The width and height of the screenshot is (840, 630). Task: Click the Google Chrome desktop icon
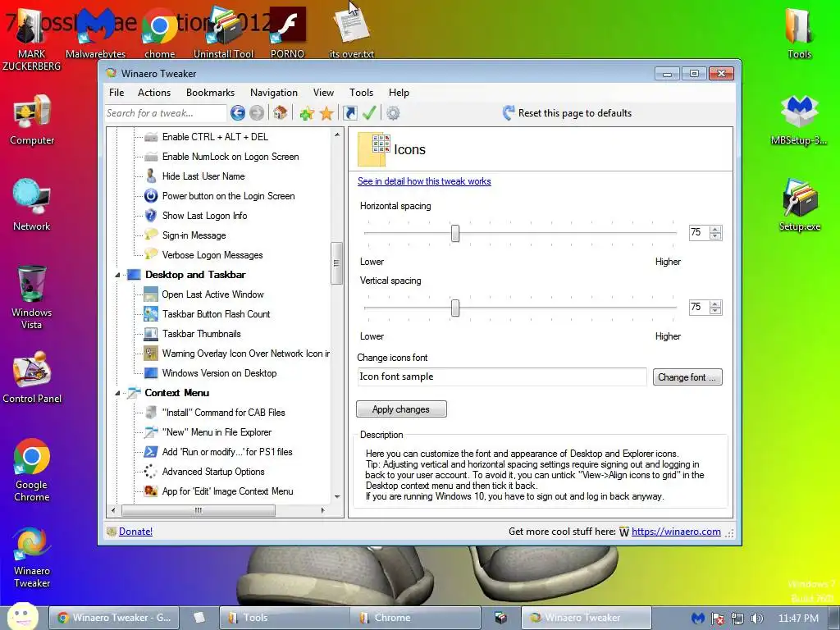pyautogui.click(x=32, y=471)
